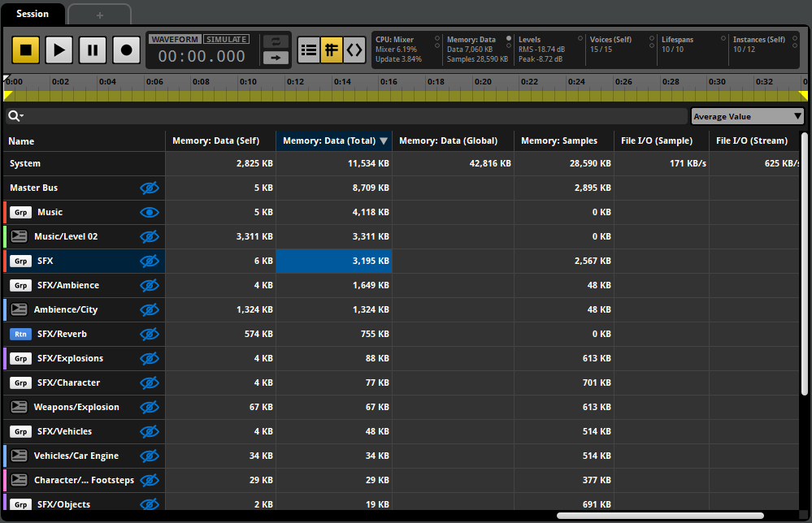Open a new session tab with plus

pos(99,14)
